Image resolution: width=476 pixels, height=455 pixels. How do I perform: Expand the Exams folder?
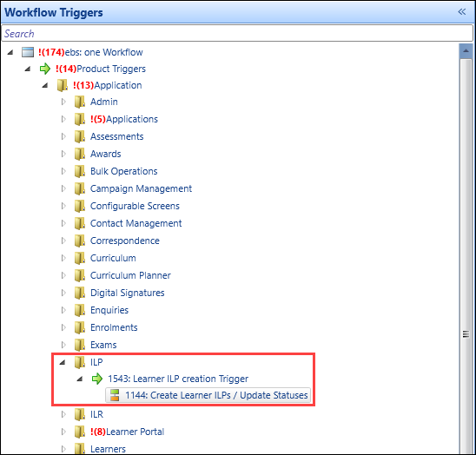(63, 345)
